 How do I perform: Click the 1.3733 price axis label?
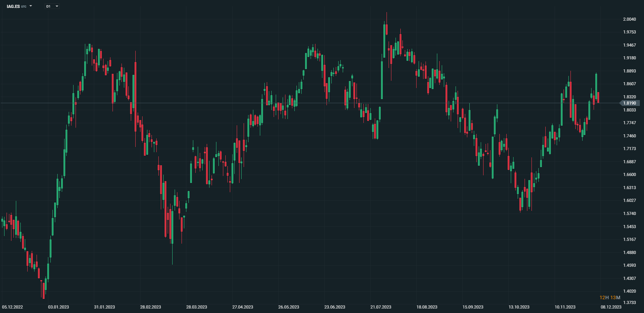(630, 303)
